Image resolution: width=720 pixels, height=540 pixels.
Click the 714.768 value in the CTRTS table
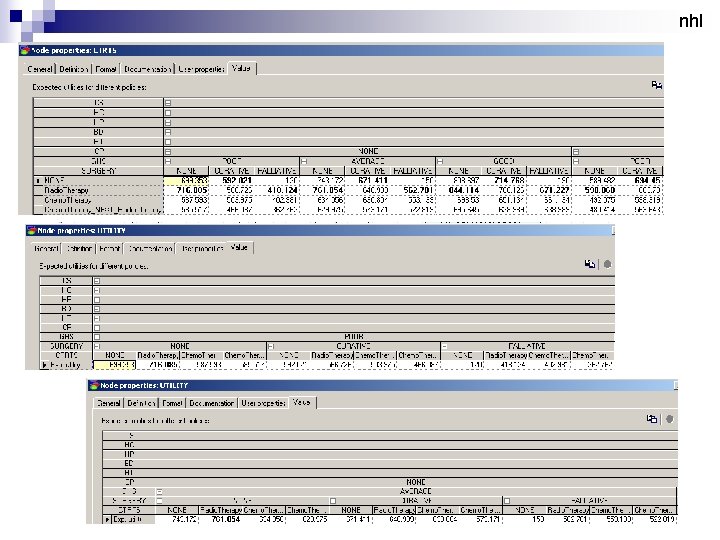click(x=509, y=180)
